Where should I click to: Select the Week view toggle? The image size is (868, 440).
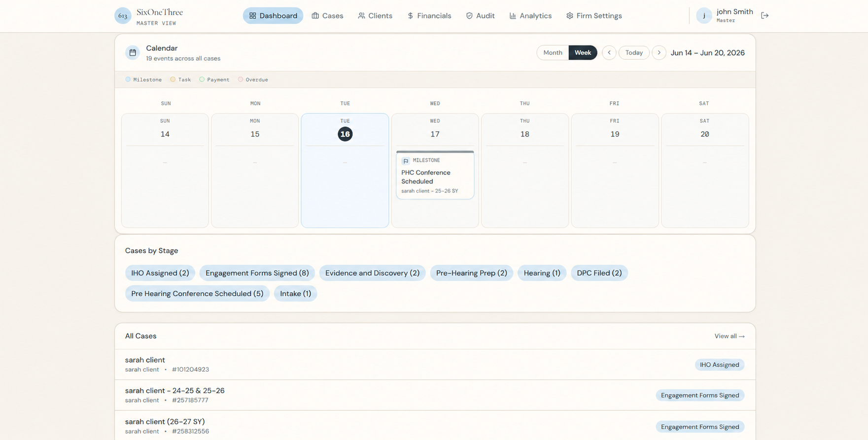pos(583,53)
